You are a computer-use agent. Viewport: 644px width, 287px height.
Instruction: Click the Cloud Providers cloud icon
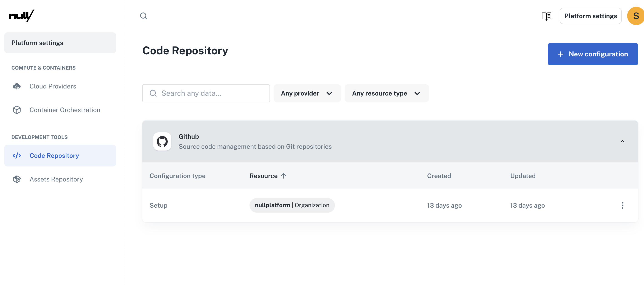[x=17, y=86]
